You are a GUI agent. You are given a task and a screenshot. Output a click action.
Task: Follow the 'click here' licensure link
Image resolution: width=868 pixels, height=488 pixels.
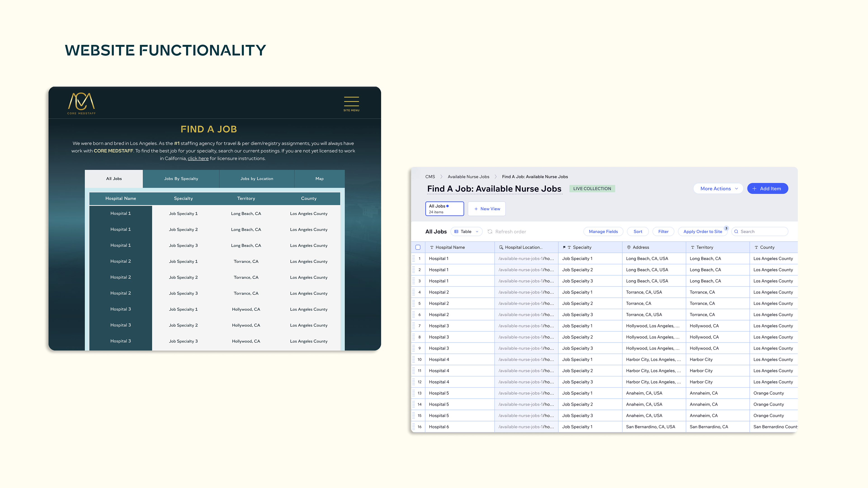tap(198, 158)
